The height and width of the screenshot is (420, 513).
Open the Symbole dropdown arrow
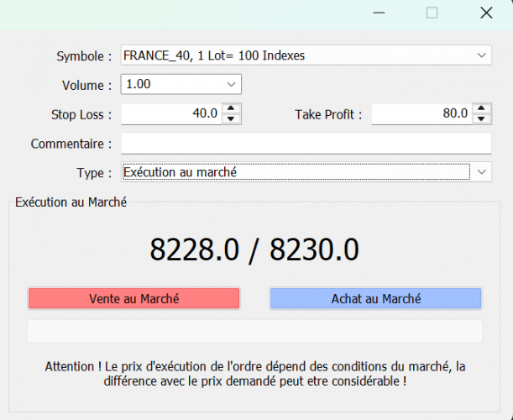(x=481, y=55)
